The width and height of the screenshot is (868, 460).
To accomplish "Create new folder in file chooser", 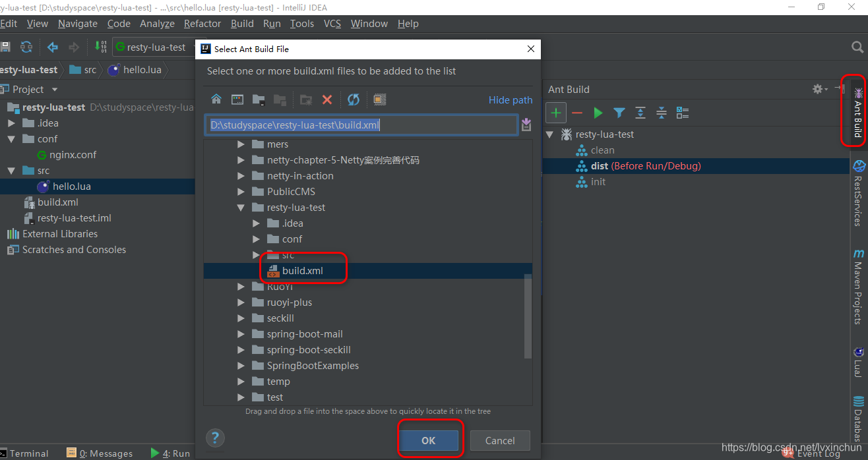I will tap(306, 100).
